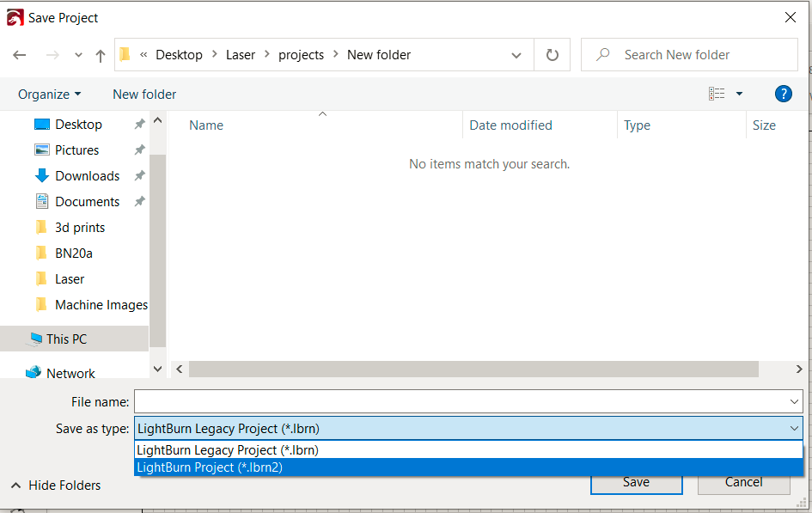Select Desktop in the address breadcrumb
The image size is (812, 513).
180,55
